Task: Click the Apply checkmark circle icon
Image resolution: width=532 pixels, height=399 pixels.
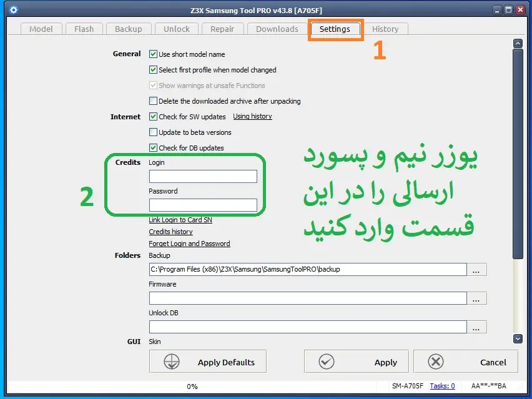Action: [x=327, y=362]
